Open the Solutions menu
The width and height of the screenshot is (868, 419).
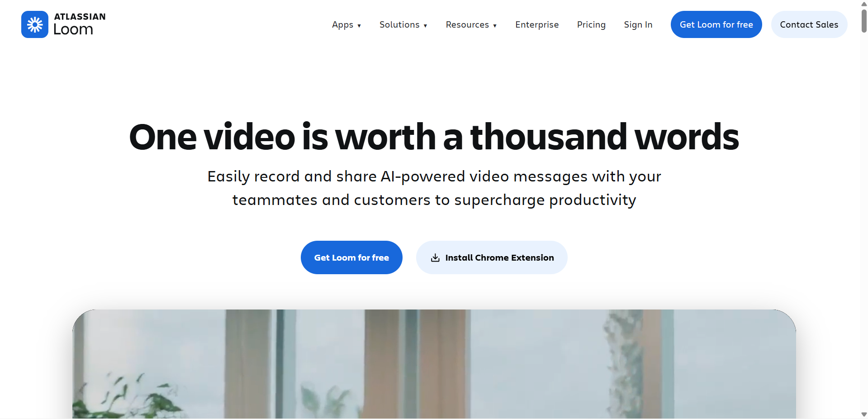[403, 25]
